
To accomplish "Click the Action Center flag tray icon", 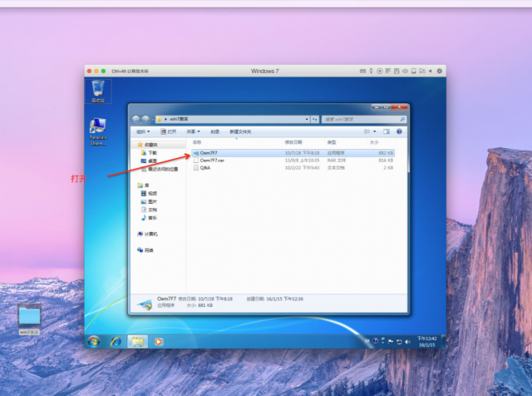I will coord(391,341).
